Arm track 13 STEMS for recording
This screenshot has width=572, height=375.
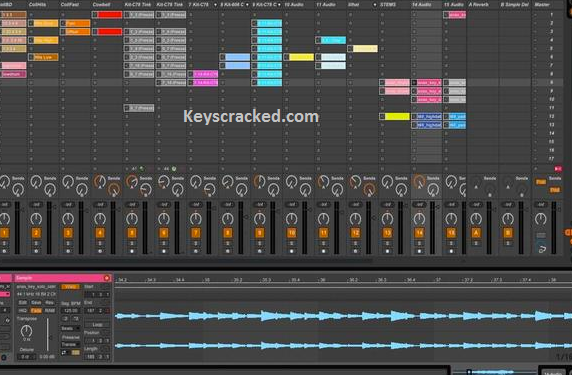[x=387, y=251]
